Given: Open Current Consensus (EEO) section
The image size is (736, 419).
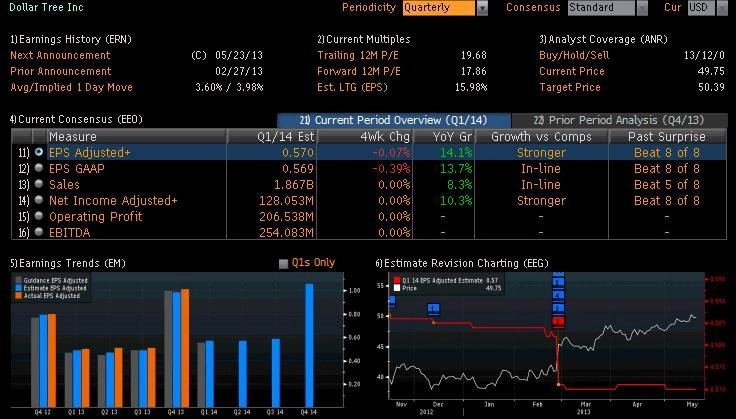Looking at the screenshot, I should pos(76,119).
